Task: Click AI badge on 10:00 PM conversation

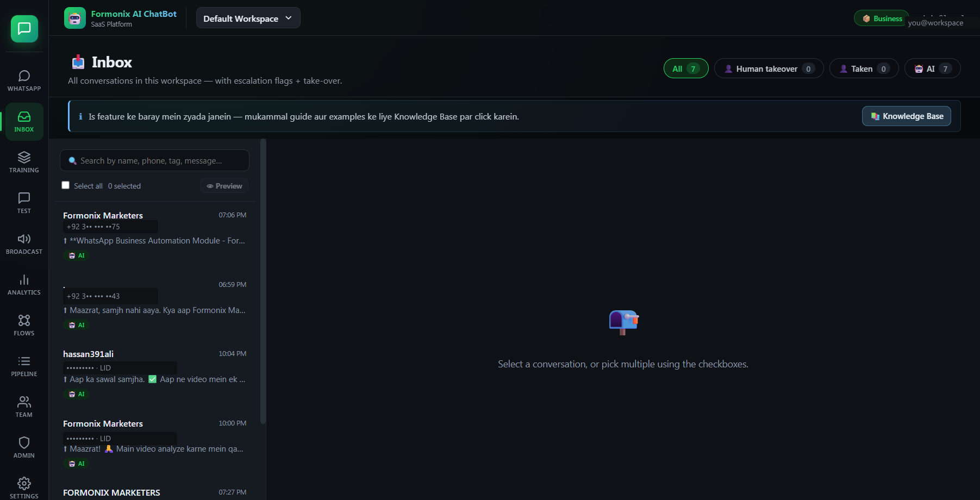Action: 77,464
